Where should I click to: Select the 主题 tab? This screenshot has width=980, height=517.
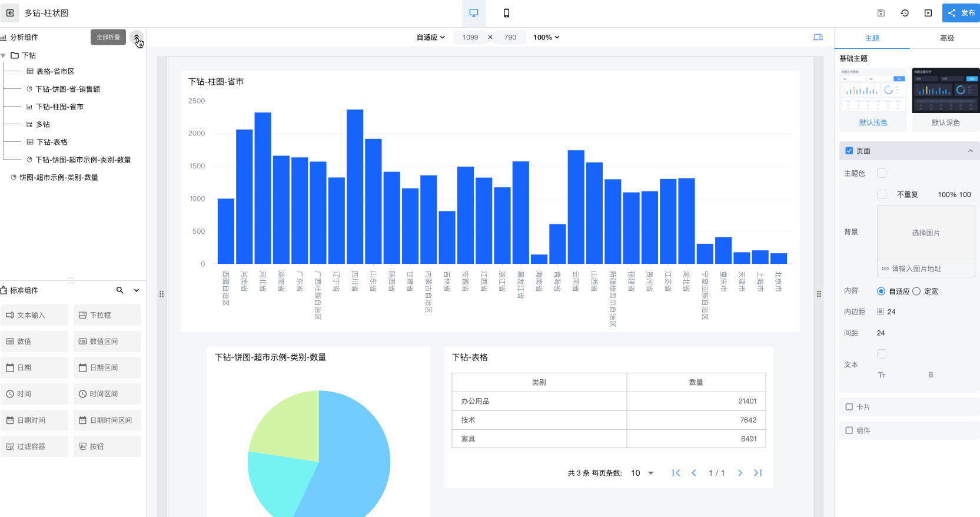tap(872, 38)
